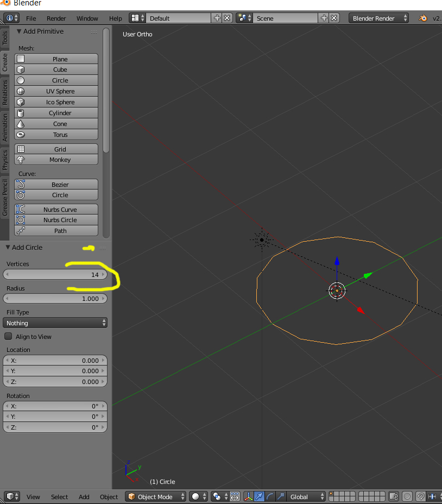Open the Blender Render engine dropdown

tap(378, 18)
